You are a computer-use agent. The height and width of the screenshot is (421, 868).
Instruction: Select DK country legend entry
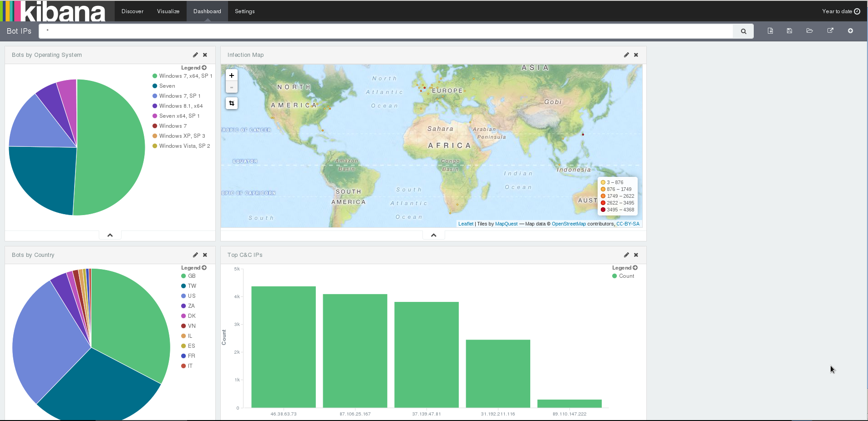click(x=188, y=316)
